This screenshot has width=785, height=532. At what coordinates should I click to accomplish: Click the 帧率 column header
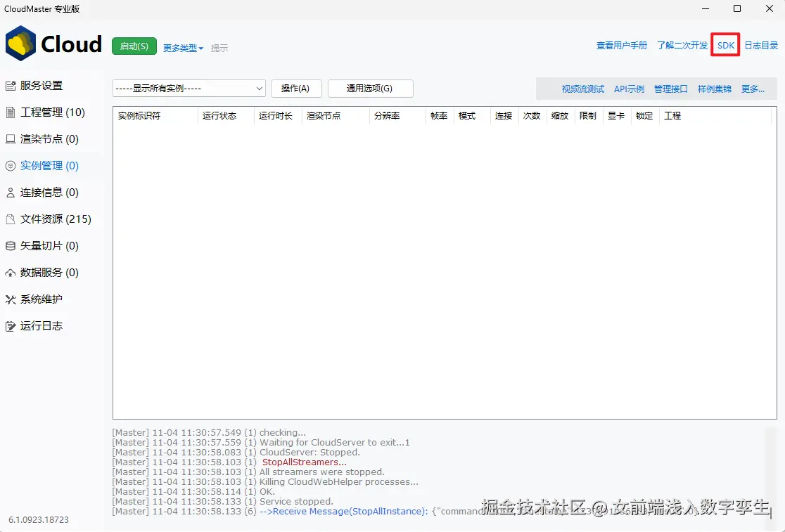(438, 116)
